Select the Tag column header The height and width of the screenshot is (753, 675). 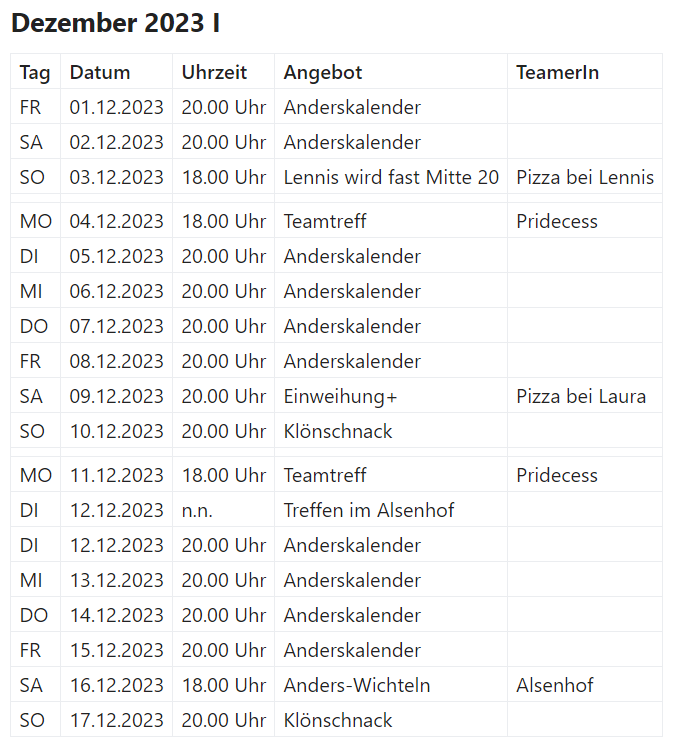click(35, 73)
